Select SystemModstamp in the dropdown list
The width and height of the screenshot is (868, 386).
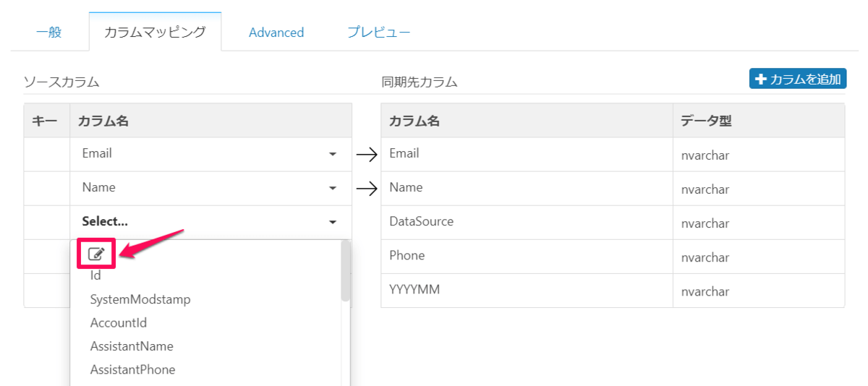(x=140, y=299)
